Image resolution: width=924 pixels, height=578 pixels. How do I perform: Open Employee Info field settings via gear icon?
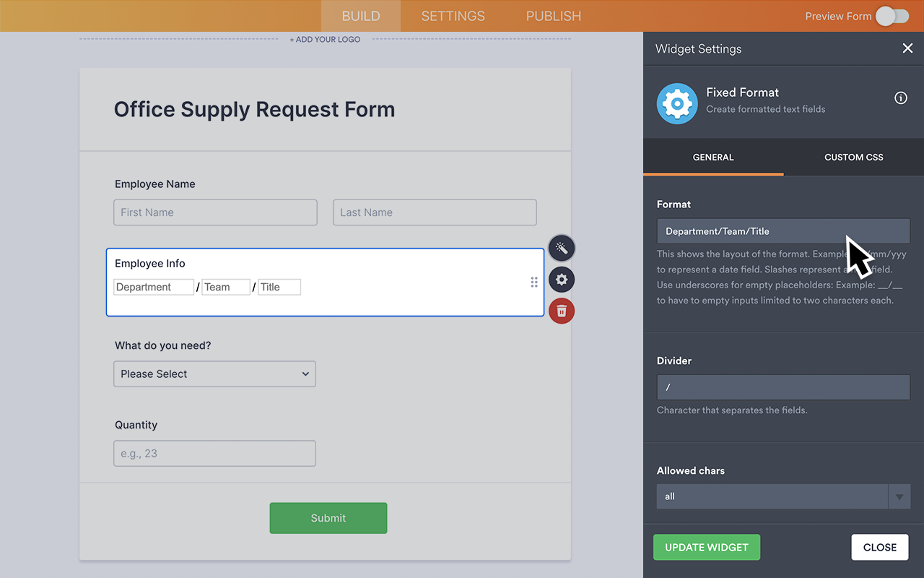(562, 280)
